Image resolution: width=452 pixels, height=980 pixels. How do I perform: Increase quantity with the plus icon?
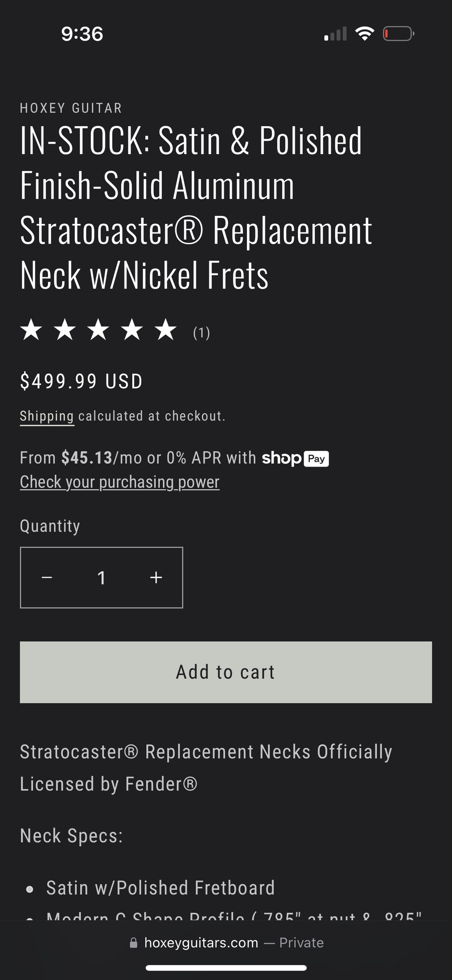156,577
